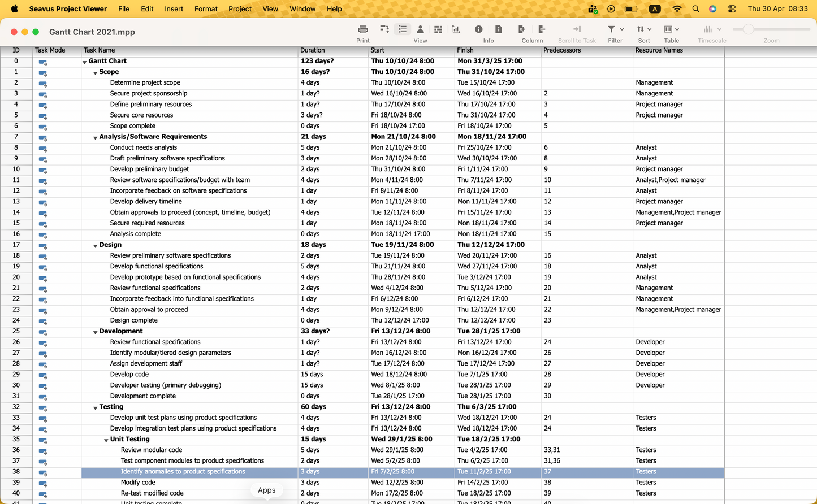Viewport: 817px width, 504px height.
Task: Open the Edit menu
Action: coord(148,8)
